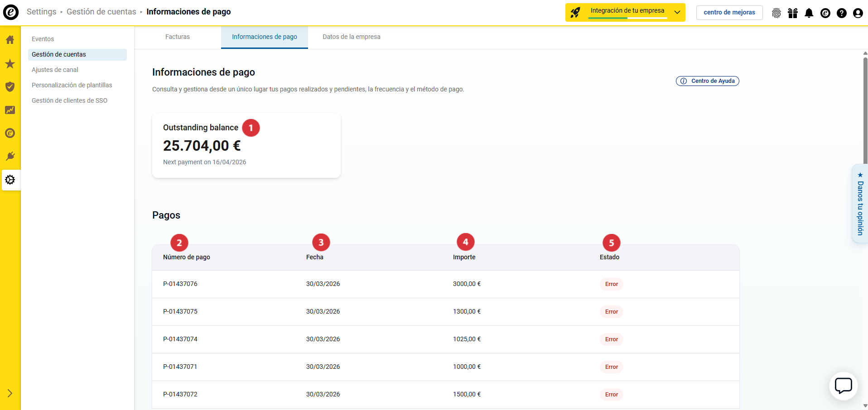
Task: Click the gift box icon
Action: click(793, 13)
